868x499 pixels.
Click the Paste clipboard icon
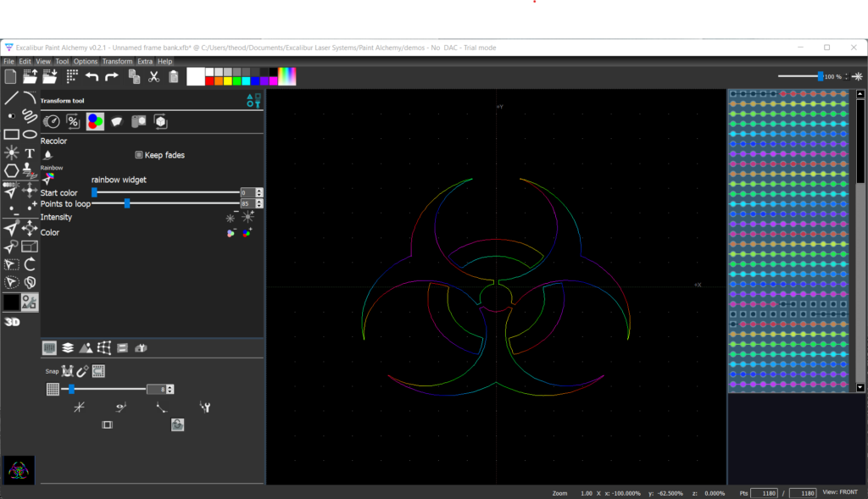(x=174, y=77)
